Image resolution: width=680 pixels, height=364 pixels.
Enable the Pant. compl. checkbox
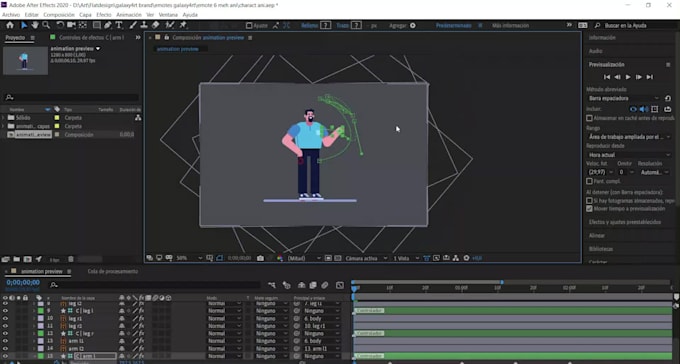(x=589, y=181)
